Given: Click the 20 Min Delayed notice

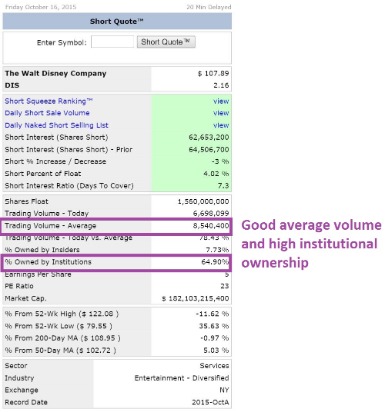Looking at the screenshot, I should 209,7.
